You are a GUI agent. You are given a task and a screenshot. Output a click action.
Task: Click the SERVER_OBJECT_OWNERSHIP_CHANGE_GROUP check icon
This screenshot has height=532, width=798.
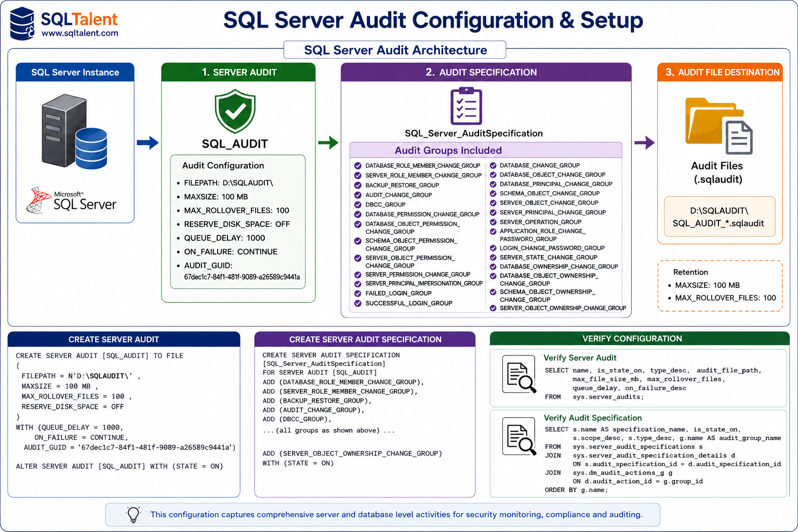[x=493, y=308]
